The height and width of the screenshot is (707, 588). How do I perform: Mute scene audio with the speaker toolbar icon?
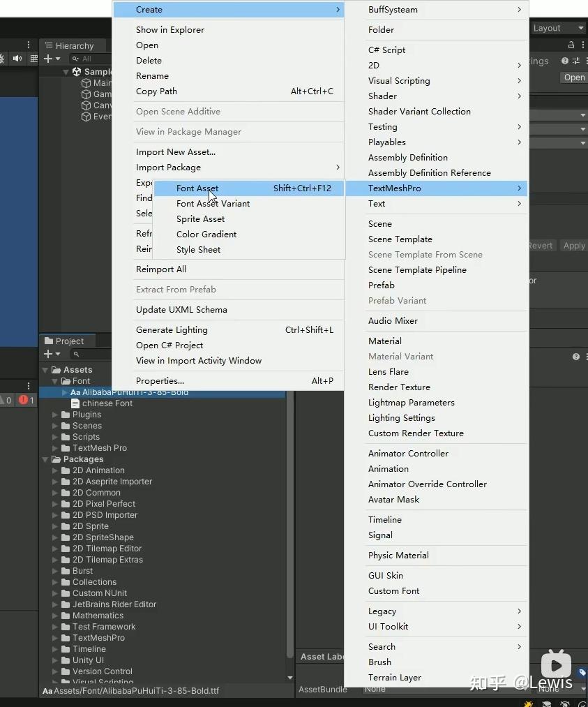(17, 59)
